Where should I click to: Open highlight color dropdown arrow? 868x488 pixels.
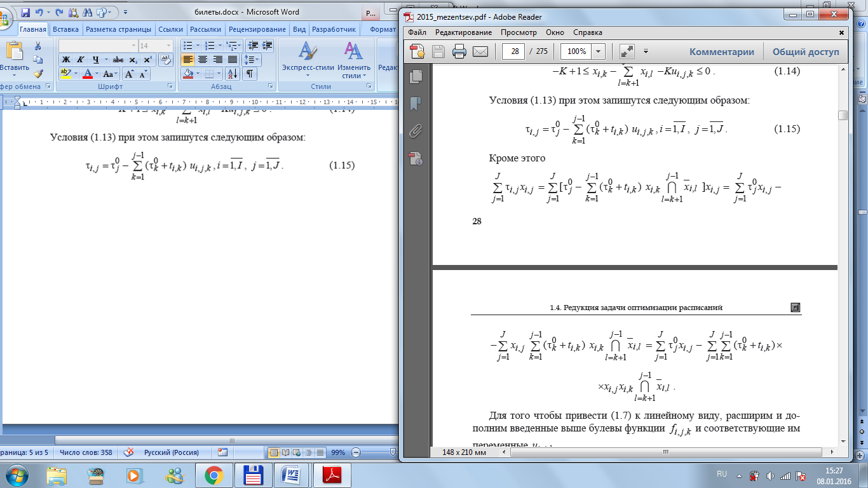76,74
